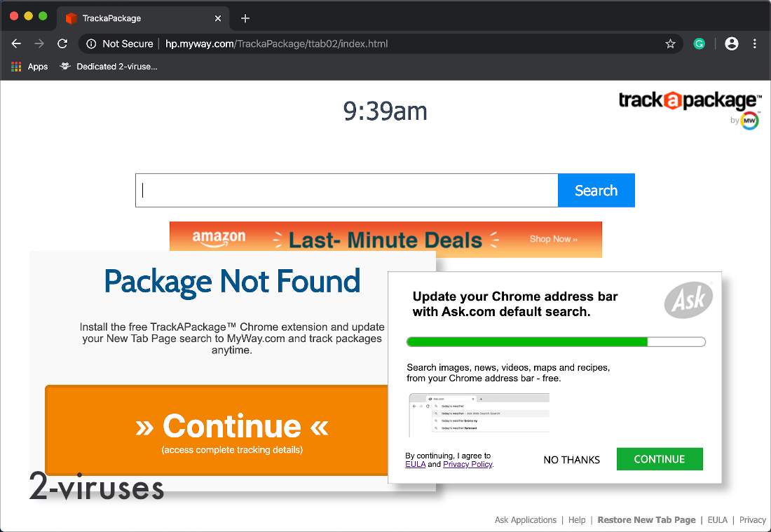Click the Not Secure info icon
This screenshot has width=771, height=532.
pyautogui.click(x=90, y=43)
